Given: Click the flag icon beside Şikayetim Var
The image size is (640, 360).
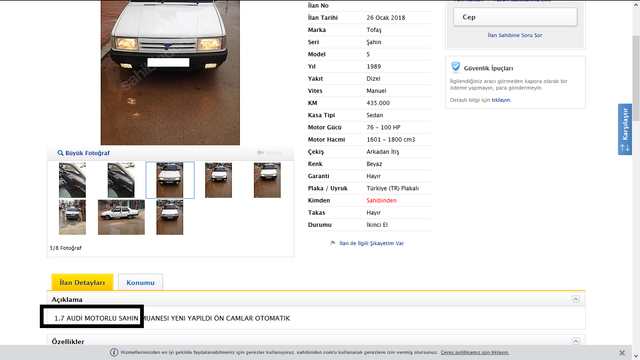Looking at the screenshot, I should pos(333,243).
